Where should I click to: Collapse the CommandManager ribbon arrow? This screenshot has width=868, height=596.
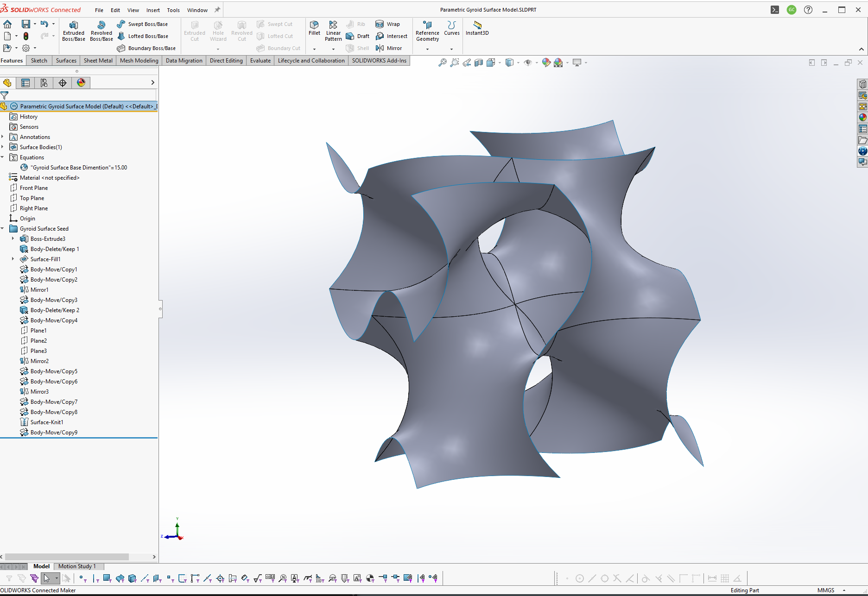pos(862,49)
